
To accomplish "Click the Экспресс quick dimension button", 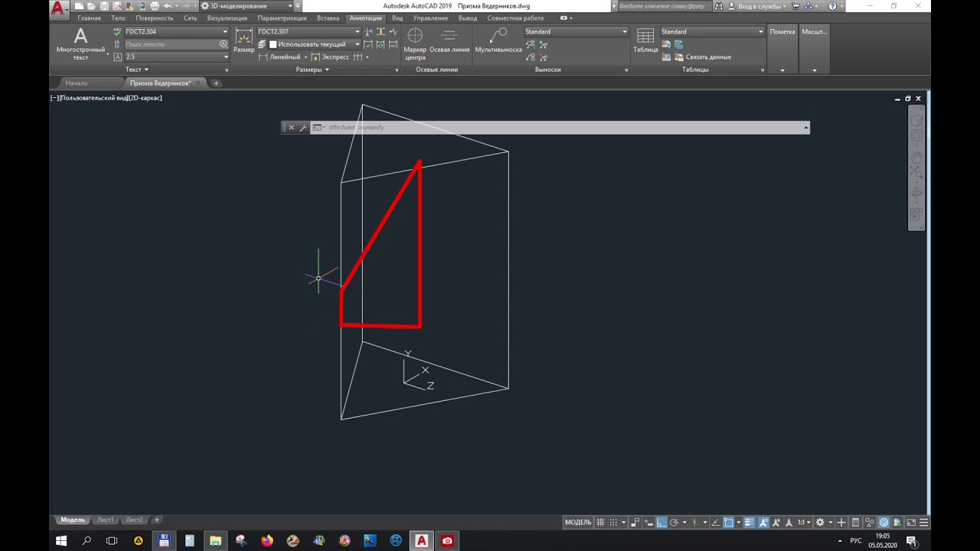I will [330, 57].
